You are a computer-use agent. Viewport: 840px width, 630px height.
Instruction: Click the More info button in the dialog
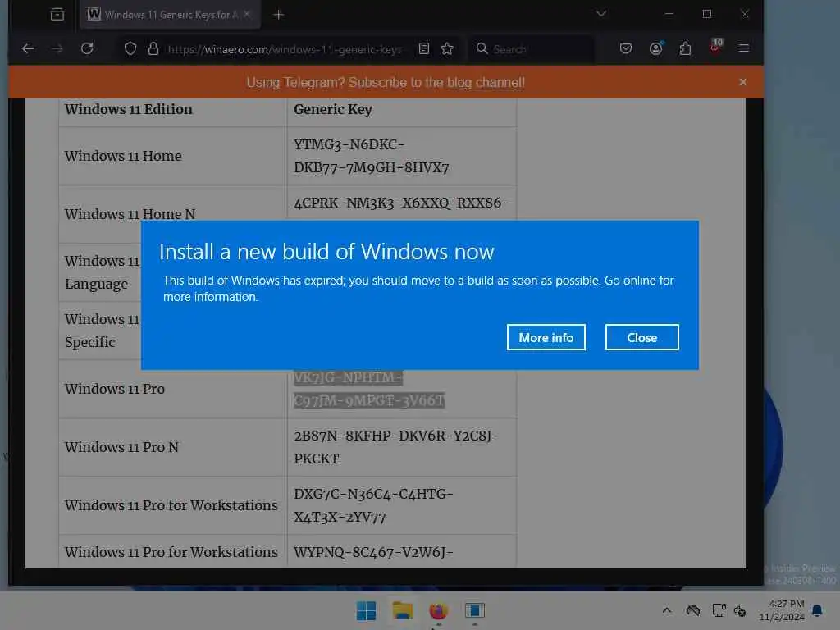click(546, 337)
